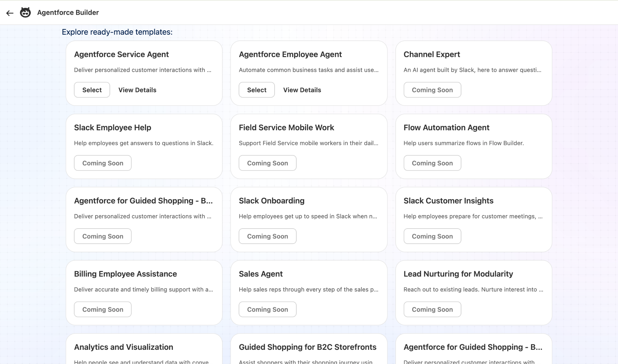Click 'Help employees prepare for customer meetings' text

473,216
